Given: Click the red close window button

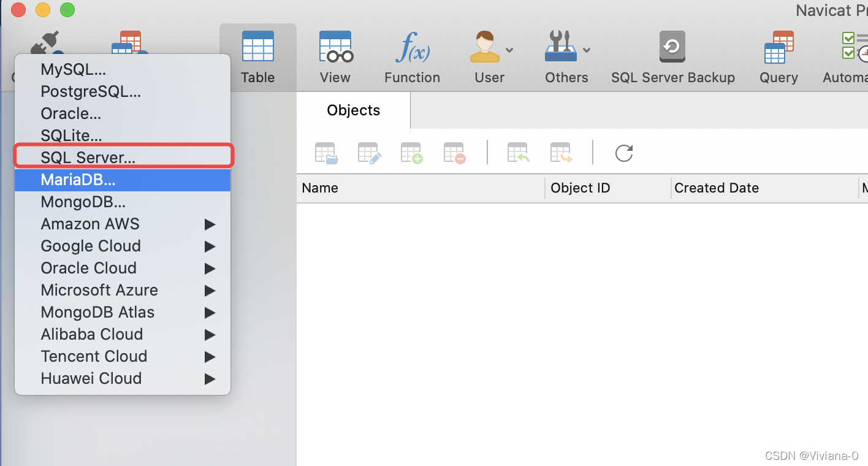Looking at the screenshot, I should [x=18, y=10].
